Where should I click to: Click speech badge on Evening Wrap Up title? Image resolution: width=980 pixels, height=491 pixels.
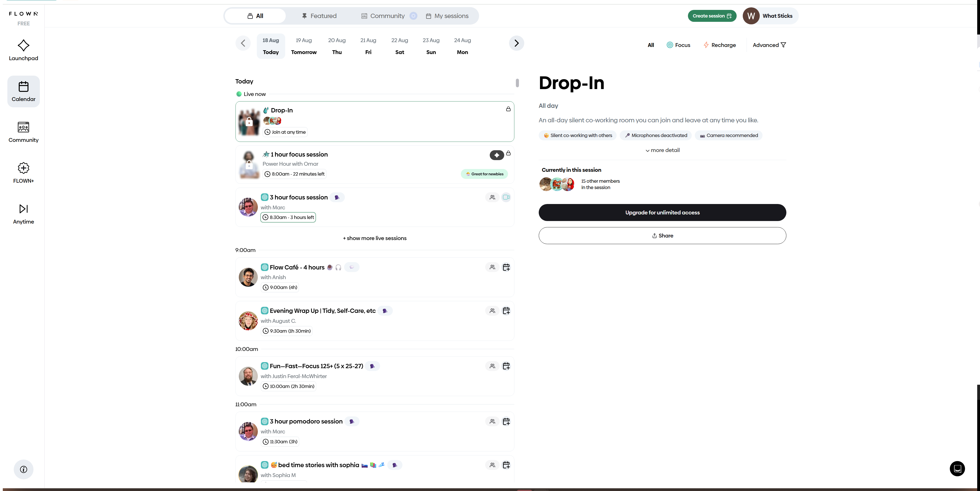point(385,311)
